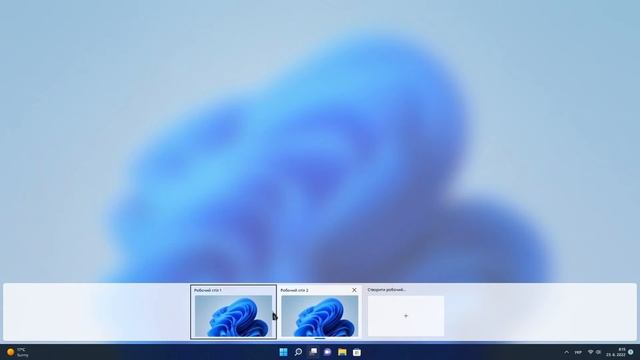Open the Windows Start menu
640x360 pixels.
tap(283, 352)
